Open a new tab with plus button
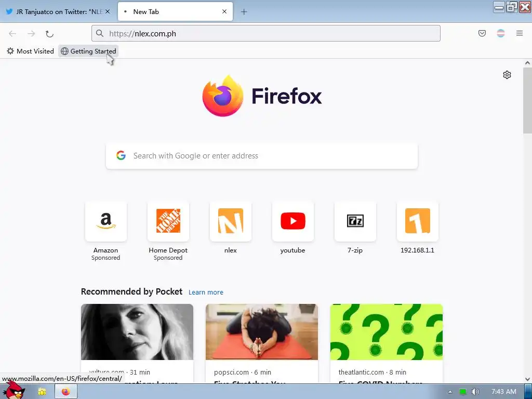Viewport: 532px width, 399px height. pyautogui.click(x=244, y=12)
